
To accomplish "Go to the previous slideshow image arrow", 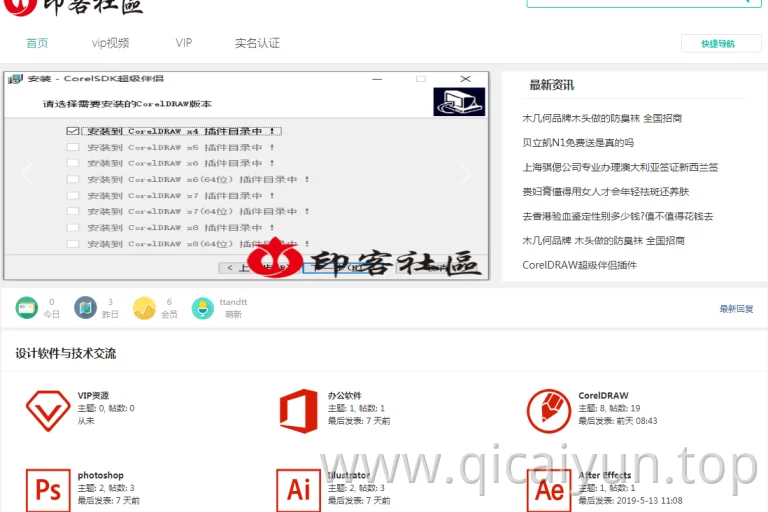I will (x=27, y=173).
